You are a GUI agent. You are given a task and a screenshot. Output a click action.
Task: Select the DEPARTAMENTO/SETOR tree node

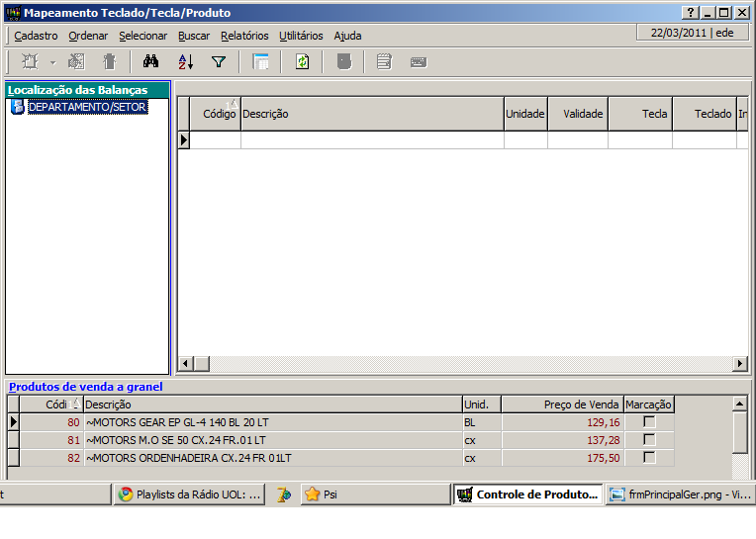[87, 107]
